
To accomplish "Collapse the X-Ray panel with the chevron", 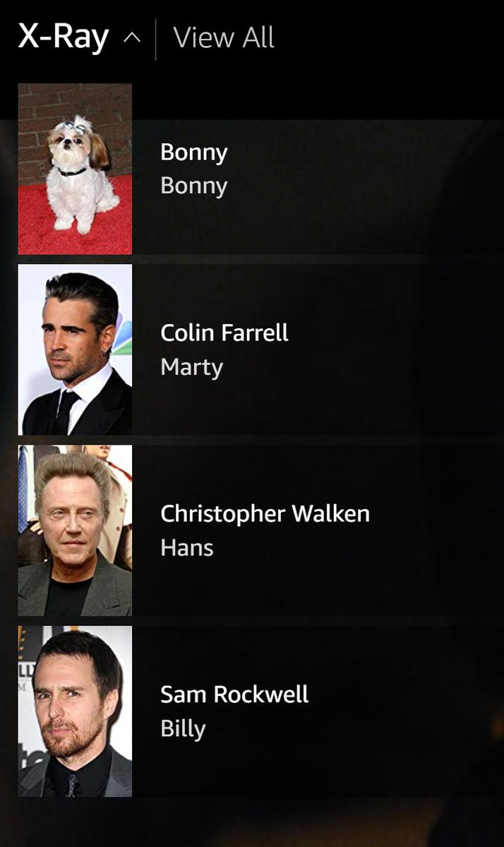I will (x=132, y=37).
